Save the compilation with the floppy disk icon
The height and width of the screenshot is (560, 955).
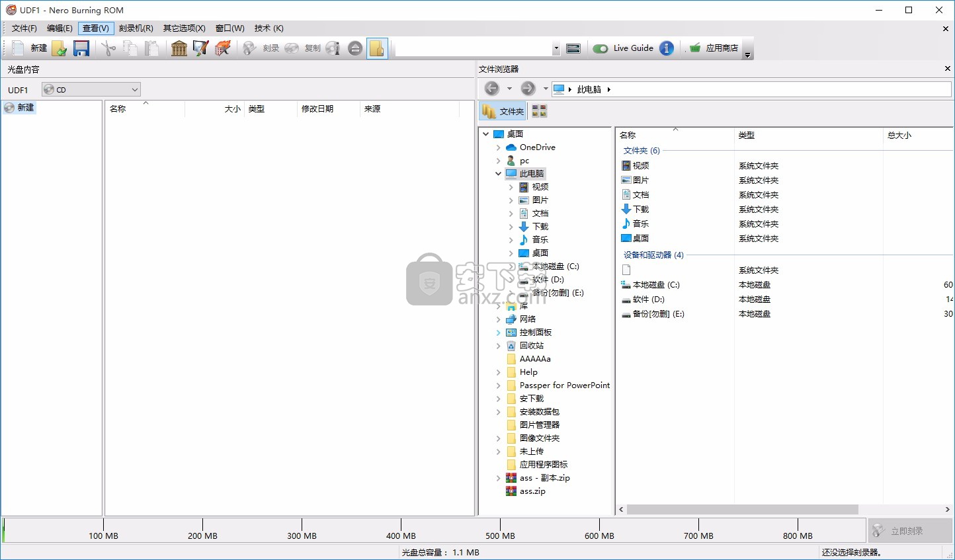click(x=81, y=48)
